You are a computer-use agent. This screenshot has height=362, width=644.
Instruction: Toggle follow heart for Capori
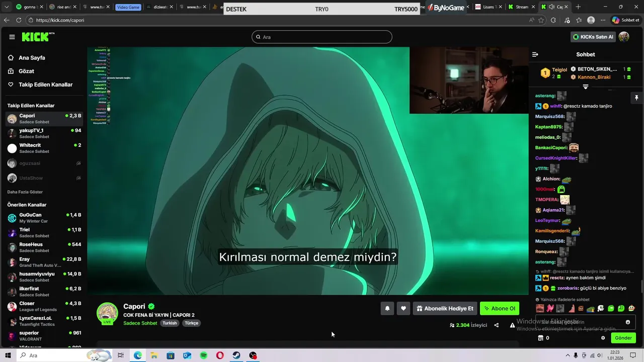tap(403, 309)
